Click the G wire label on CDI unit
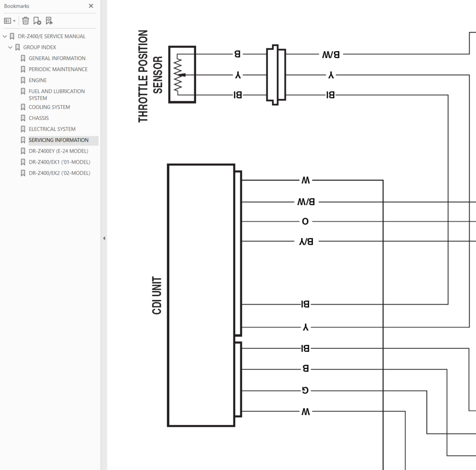Screen dimensions: 476x470 305,390
